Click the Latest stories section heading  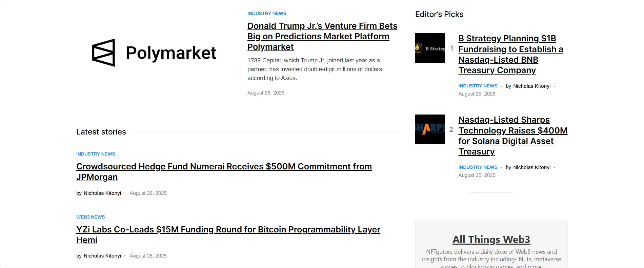[x=101, y=132]
